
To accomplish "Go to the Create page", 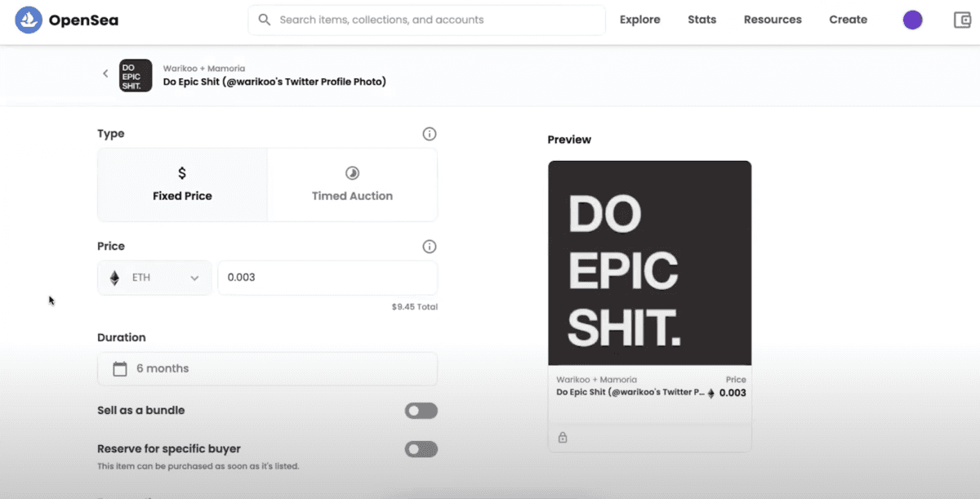I will (x=848, y=20).
